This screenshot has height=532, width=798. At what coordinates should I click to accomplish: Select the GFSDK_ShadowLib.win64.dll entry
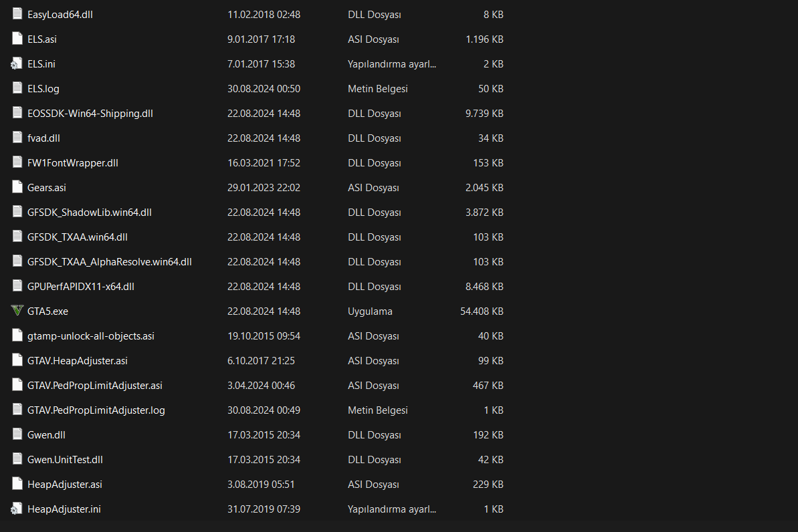pos(90,213)
